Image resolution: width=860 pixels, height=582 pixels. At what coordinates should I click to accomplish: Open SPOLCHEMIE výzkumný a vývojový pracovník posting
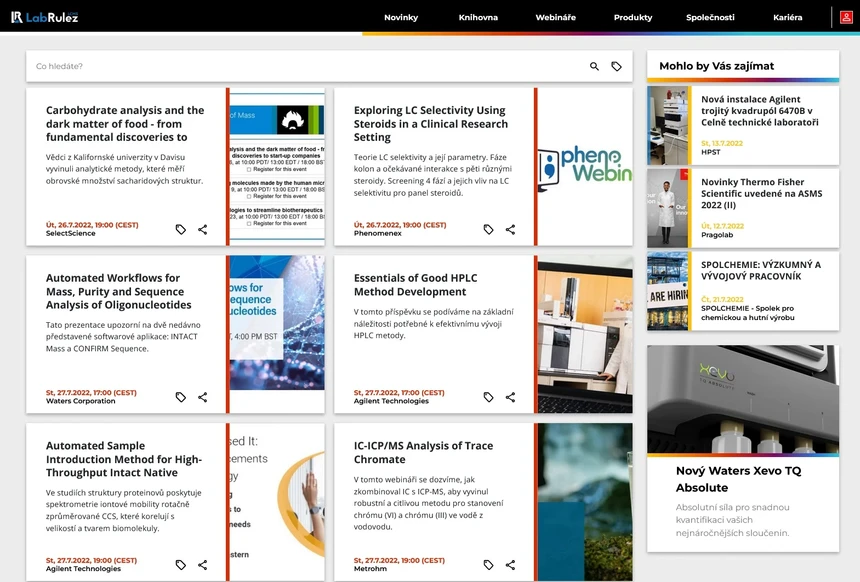pos(761,270)
